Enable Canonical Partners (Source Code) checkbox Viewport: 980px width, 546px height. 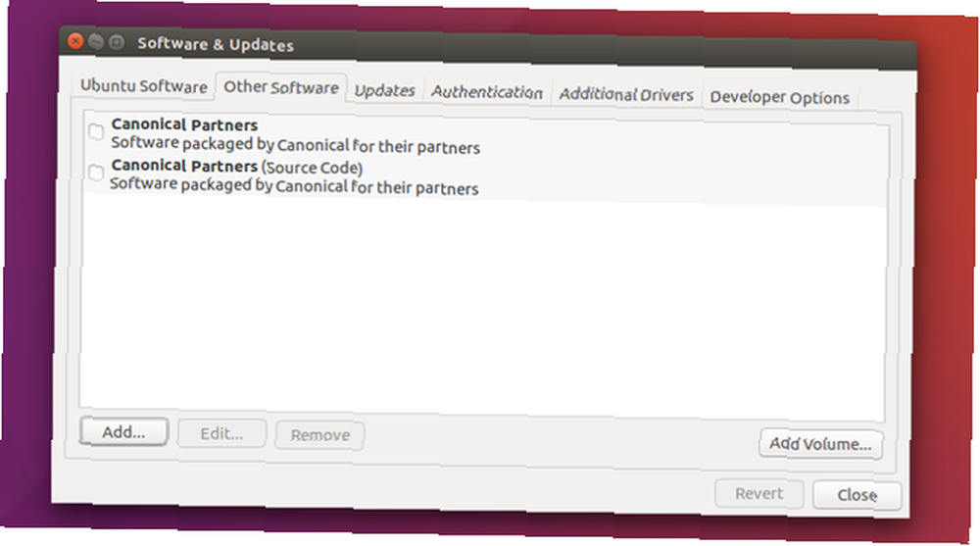point(96,173)
